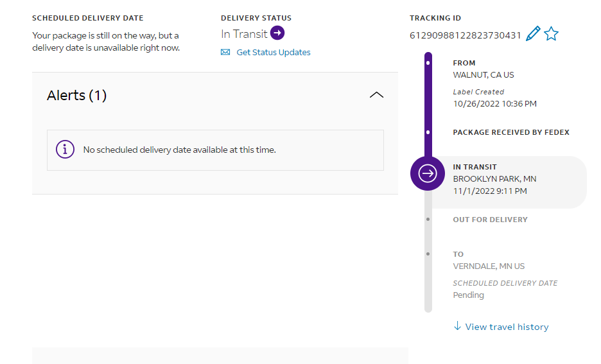601x364 pixels.
Task: Toggle the star to favorite this shipment
Action: [551, 34]
